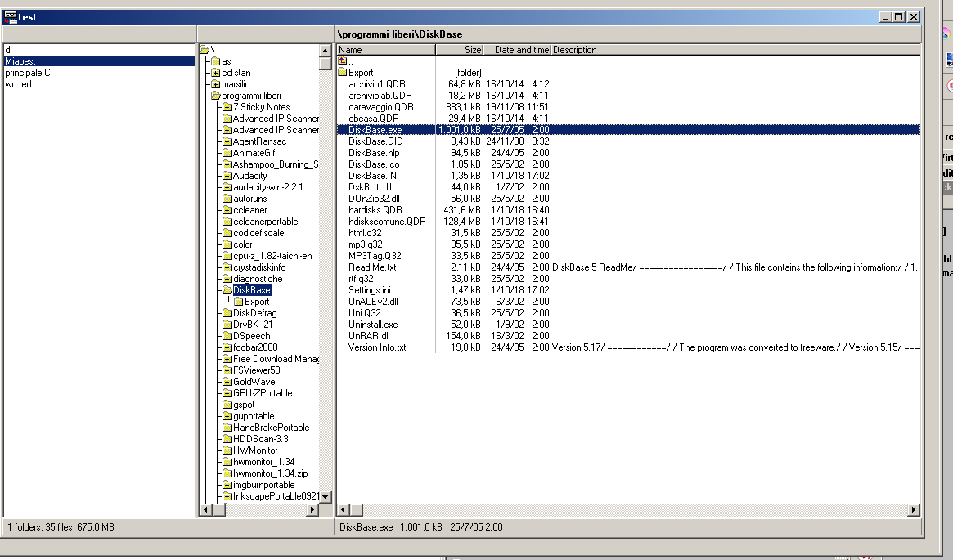Click the gspot folder icon

pyautogui.click(x=227, y=405)
